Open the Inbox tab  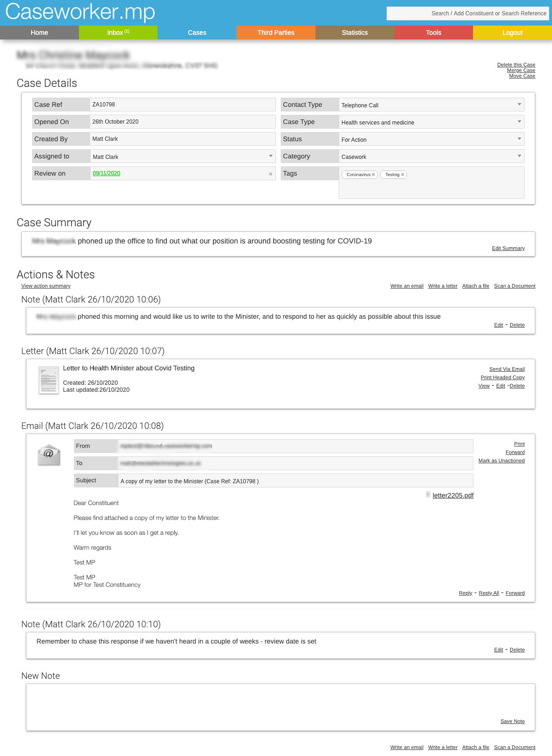click(118, 33)
